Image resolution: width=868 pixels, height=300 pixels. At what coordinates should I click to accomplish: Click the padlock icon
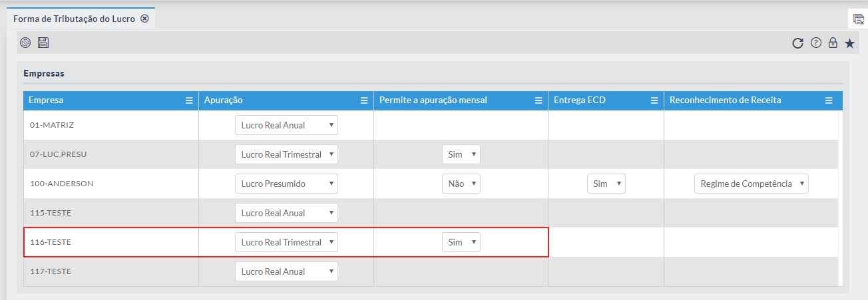[x=833, y=43]
